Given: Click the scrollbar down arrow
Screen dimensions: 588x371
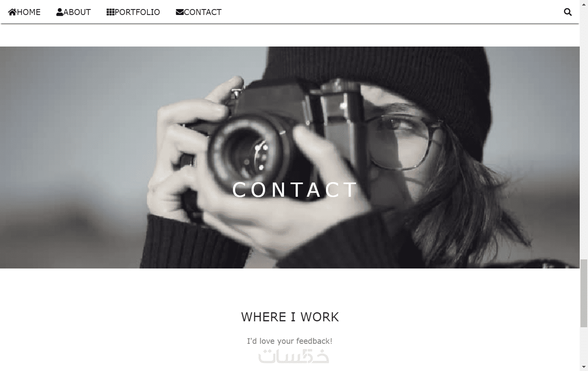Looking at the screenshot, I should click(x=584, y=367).
